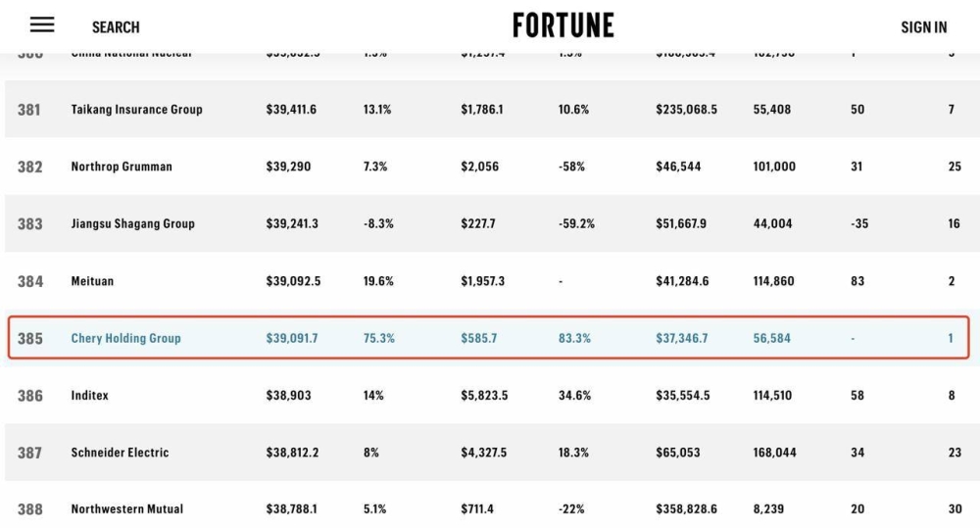Click Chery revenue value $39,091.7
The width and height of the screenshot is (980, 528).
[292, 339]
